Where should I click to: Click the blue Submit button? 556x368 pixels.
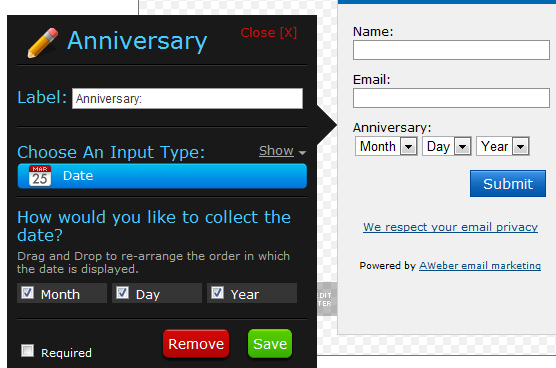508,184
